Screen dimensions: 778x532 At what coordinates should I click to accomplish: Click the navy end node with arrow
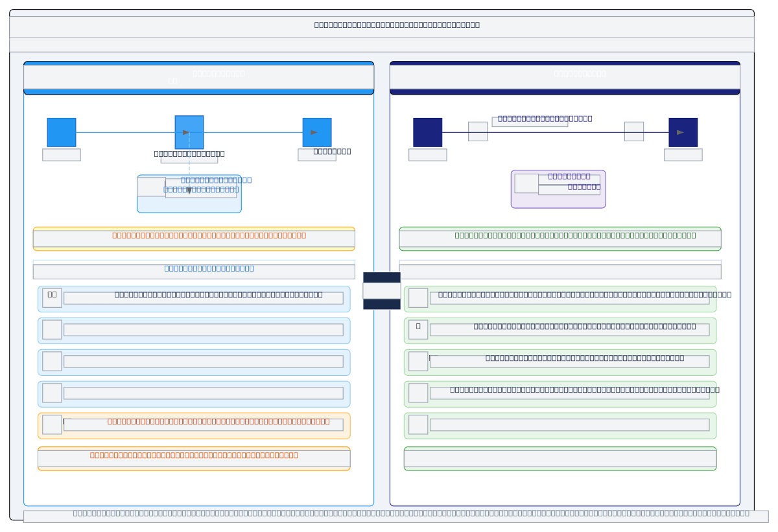click(x=683, y=132)
